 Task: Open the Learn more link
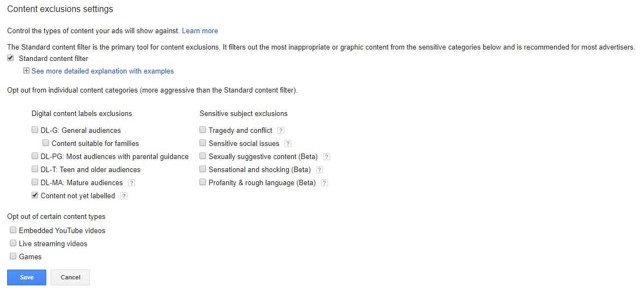(200, 31)
